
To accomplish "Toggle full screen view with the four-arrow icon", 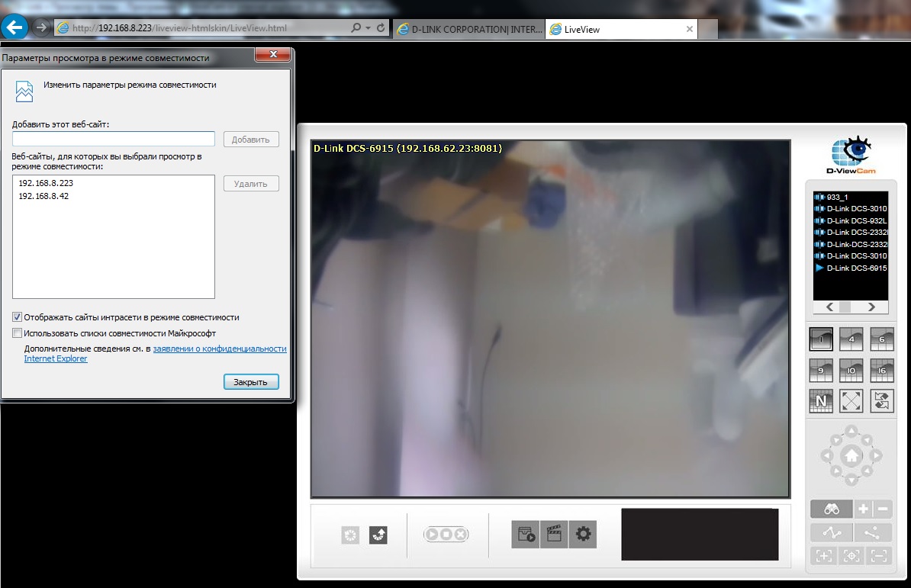I will (851, 400).
